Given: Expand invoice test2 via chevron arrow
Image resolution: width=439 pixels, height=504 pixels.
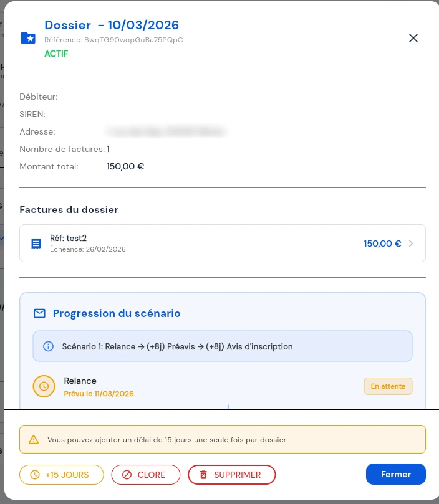Looking at the screenshot, I should pos(411,244).
